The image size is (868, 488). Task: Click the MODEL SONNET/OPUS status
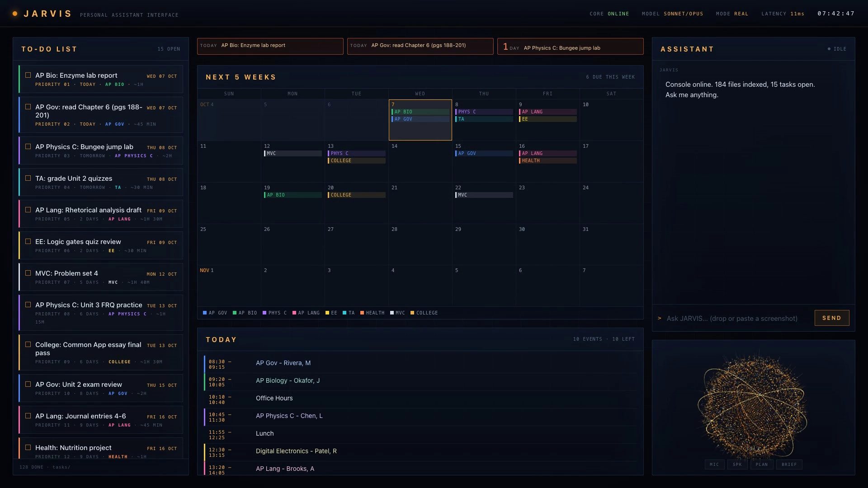pos(672,14)
